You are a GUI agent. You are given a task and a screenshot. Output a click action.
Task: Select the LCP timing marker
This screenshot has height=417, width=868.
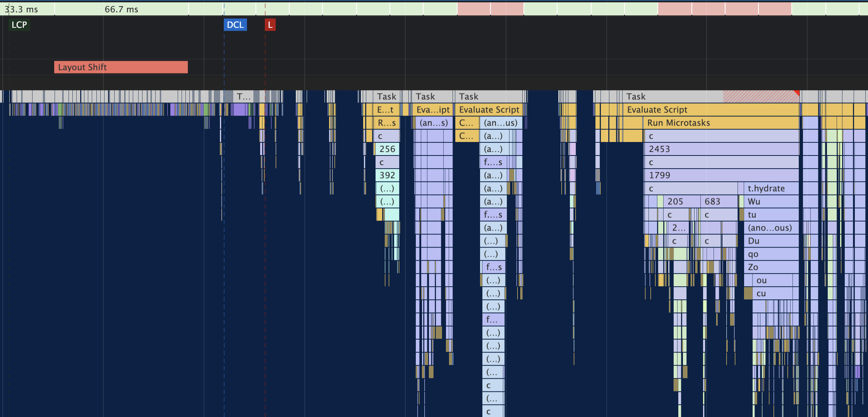click(x=19, y=25)
